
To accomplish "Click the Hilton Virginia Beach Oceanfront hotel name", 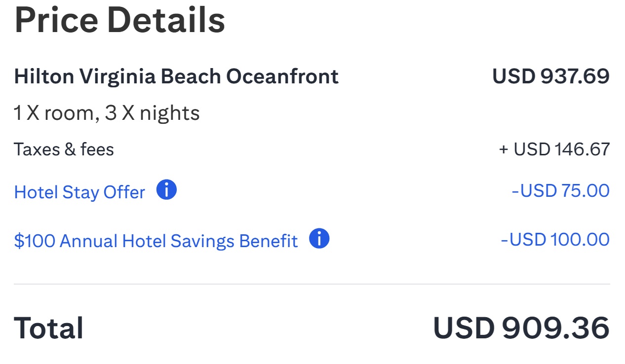I will point(177,76).
